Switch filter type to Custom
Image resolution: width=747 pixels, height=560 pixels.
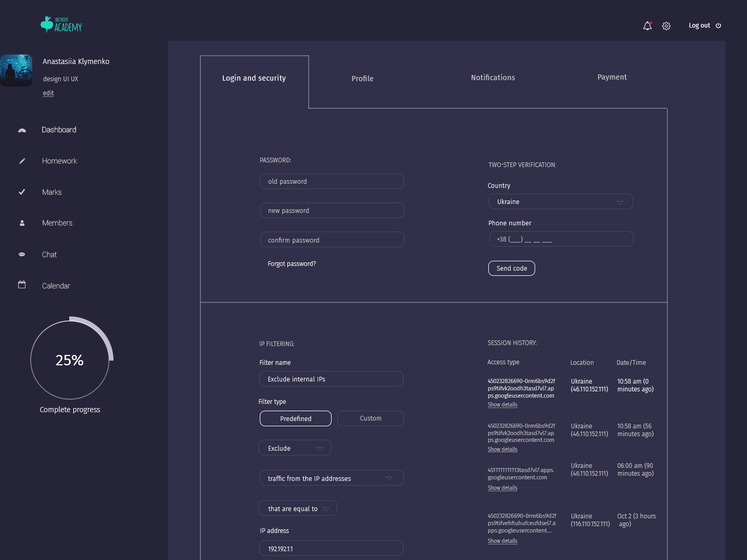click(x=370, y=418)
